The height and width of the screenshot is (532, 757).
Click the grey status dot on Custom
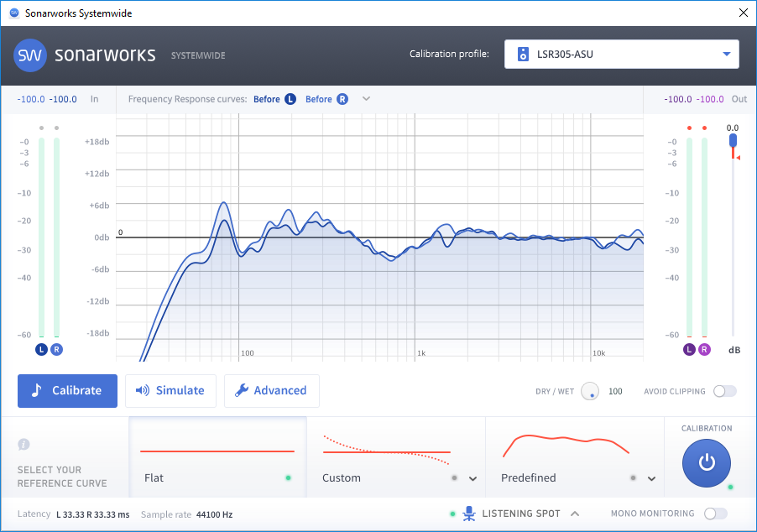click(x=454, y=478)
